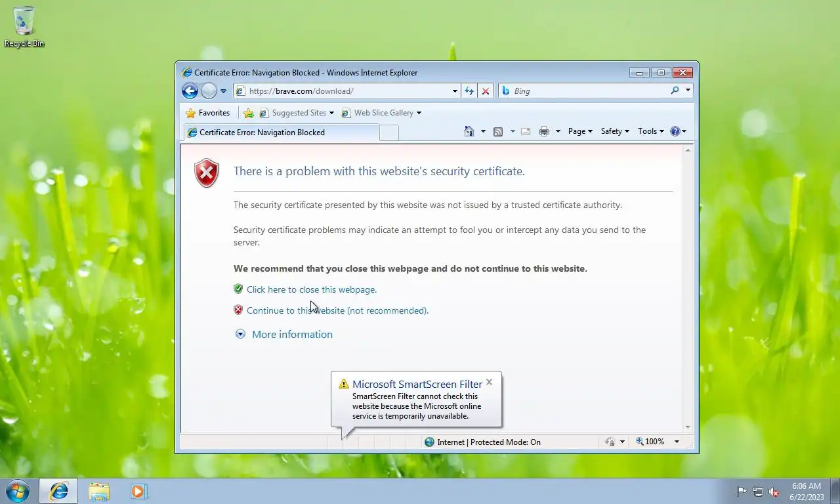Open Windows Explorer from the taskbar

pyautogui.click(x=99, y=491)
